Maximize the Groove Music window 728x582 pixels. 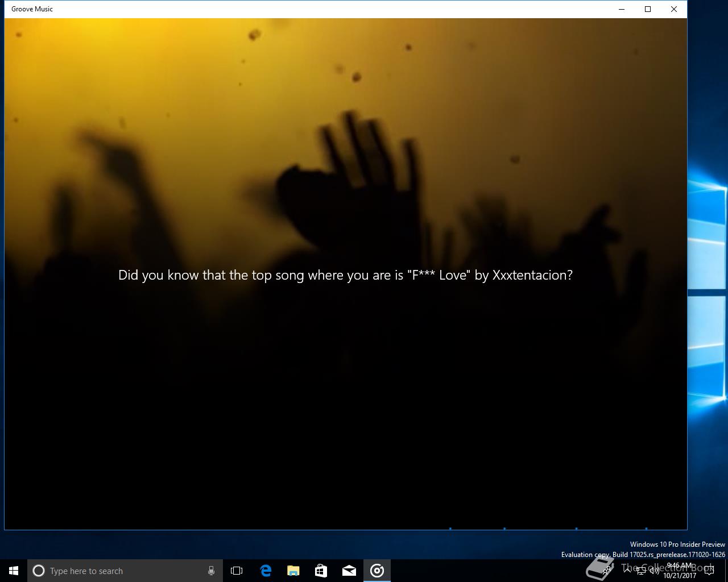pyautogui.click(x=648, y=9)
